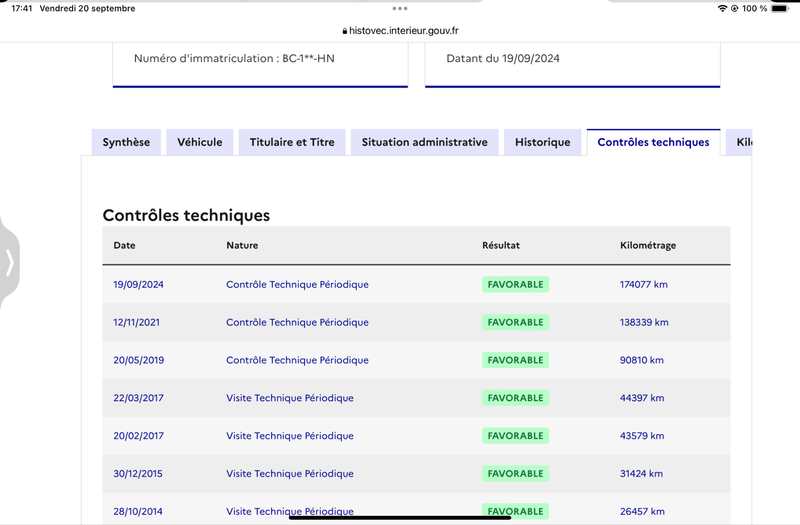Tap the Kilométrage column header

[x=648, y=245]
